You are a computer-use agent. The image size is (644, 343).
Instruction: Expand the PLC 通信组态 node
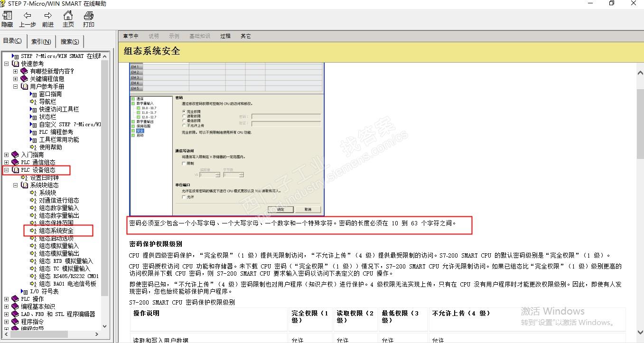coord(6,162)
